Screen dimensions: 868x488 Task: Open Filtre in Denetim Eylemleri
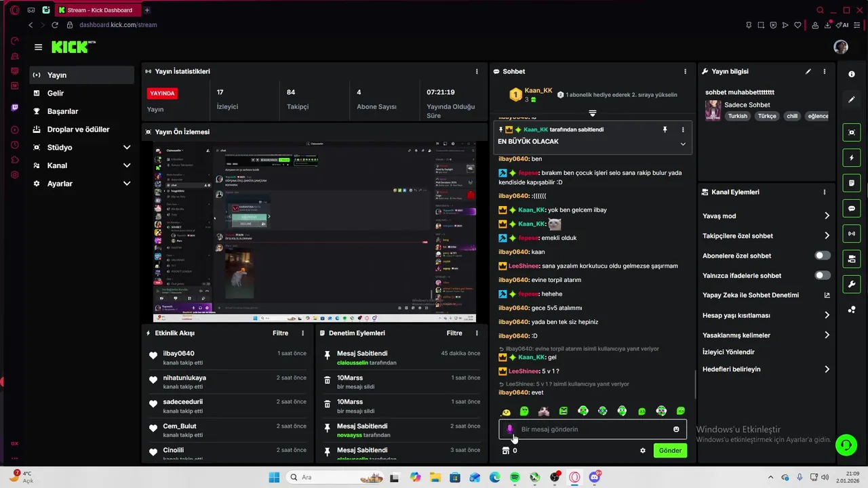pos(454,333)
